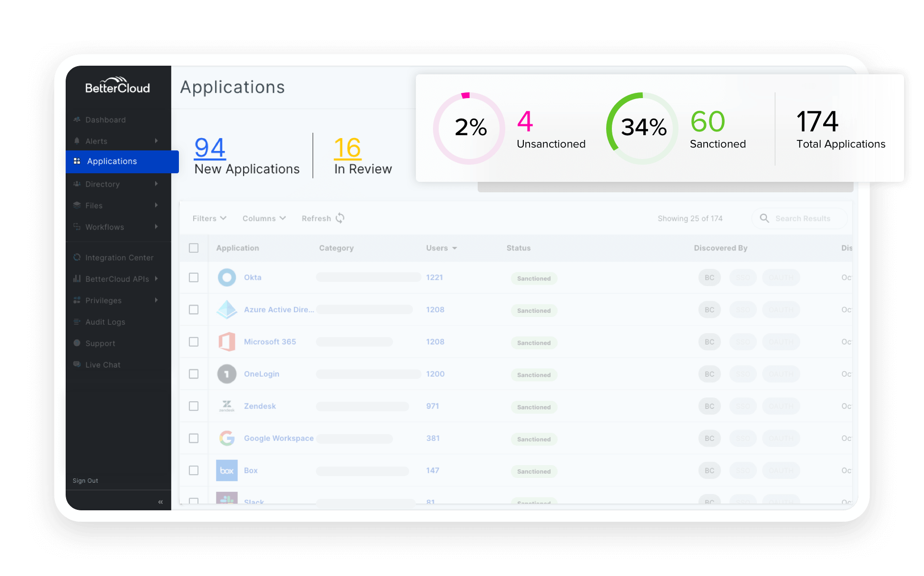Click the 34% sanctioned progress ring
Image resolution: width=924 pixels, height=576 pixels.
click(x=642, y=128)
